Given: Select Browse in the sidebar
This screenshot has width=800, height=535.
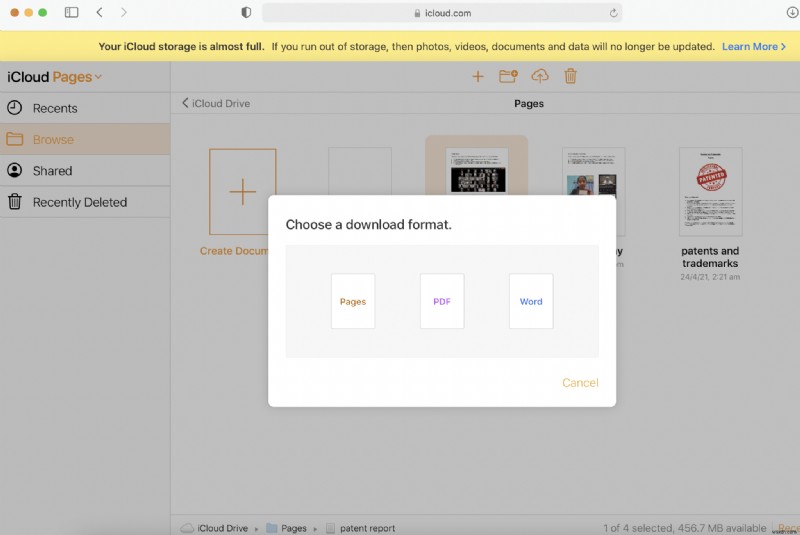Looking at the screenshot, I should [85, 139].
